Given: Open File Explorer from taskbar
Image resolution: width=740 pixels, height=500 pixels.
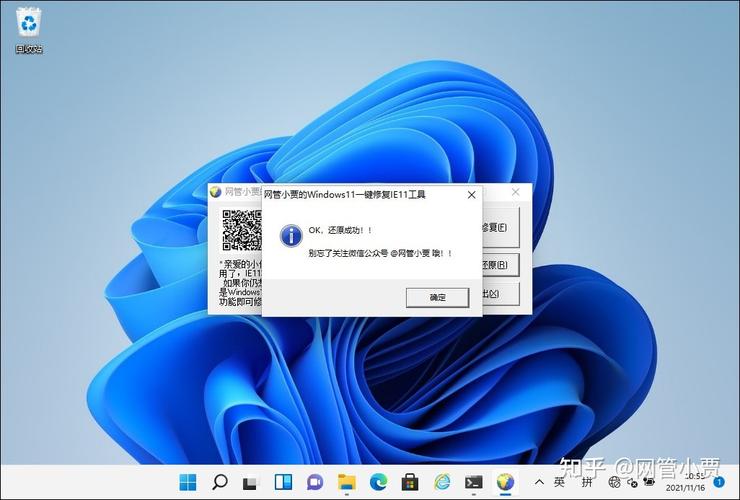Looking at the screenshot, I should tap(347, 482).
